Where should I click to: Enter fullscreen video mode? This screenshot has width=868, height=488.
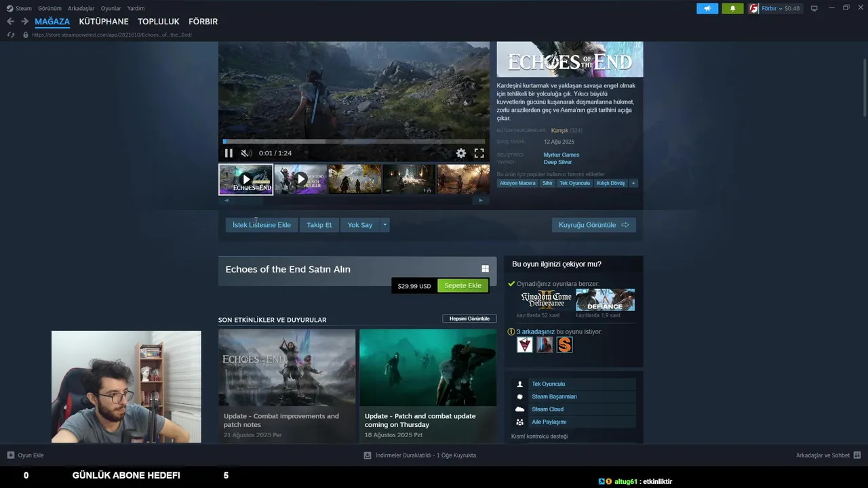479,153
